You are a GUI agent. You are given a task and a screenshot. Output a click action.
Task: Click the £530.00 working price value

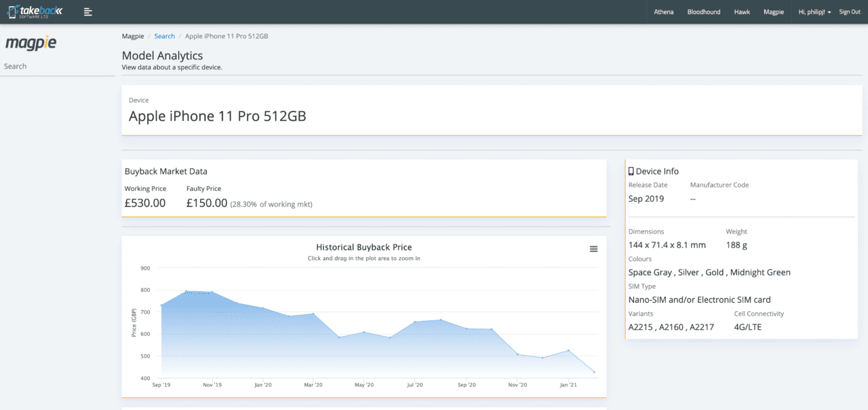point(145,202)
